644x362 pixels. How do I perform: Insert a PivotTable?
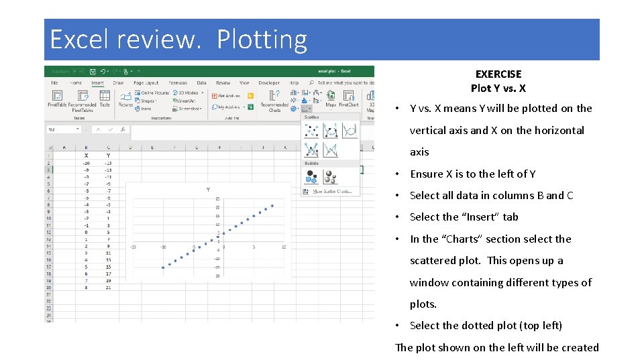click(x=57, y=99)
